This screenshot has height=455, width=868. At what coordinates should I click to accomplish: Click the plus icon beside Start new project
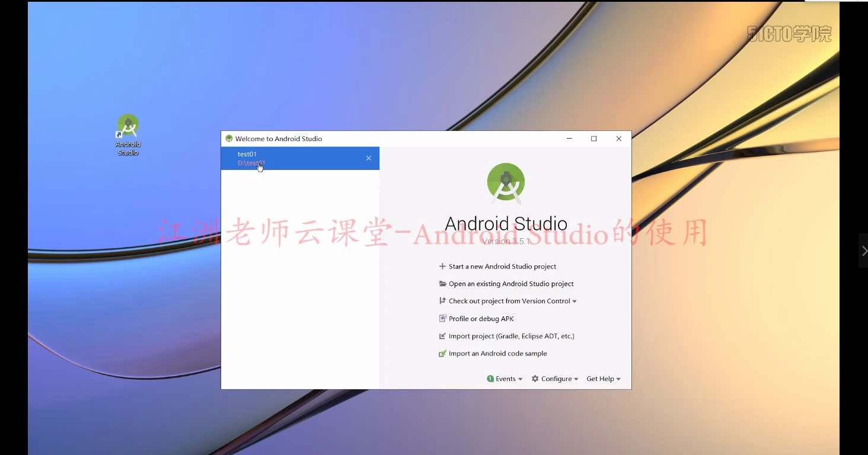coord(442,267)
